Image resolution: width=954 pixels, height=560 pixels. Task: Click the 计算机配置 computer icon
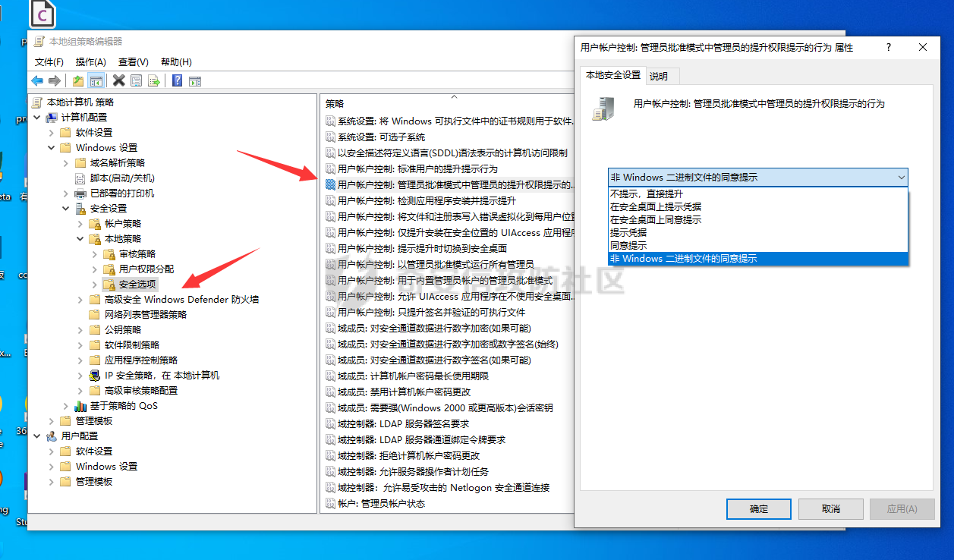[x=52, y=117]
